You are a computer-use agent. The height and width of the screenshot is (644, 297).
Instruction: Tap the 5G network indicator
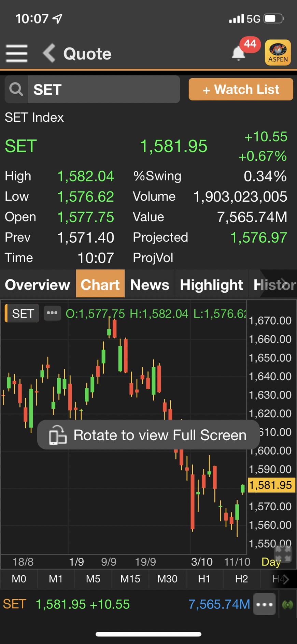[x=254, y=18]
